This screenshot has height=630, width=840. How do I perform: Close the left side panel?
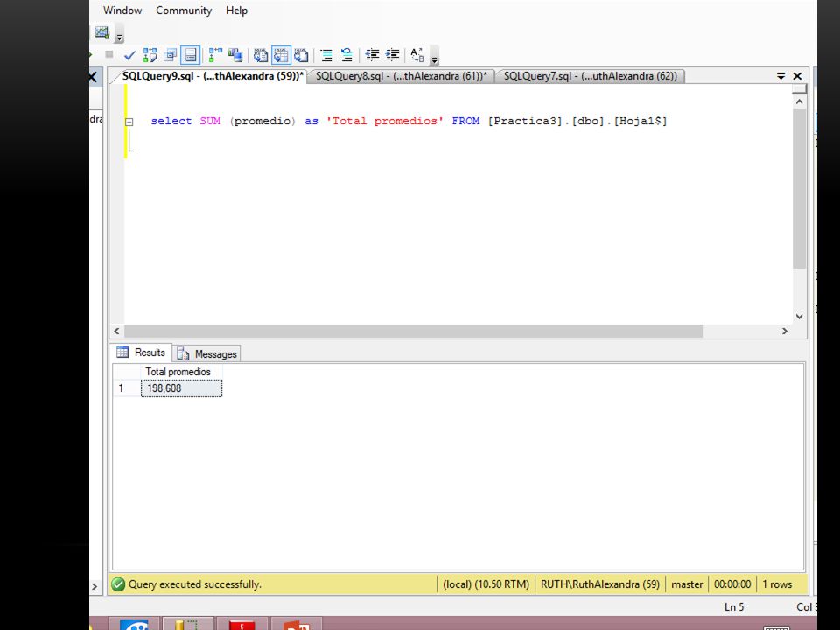click(94, 77)
